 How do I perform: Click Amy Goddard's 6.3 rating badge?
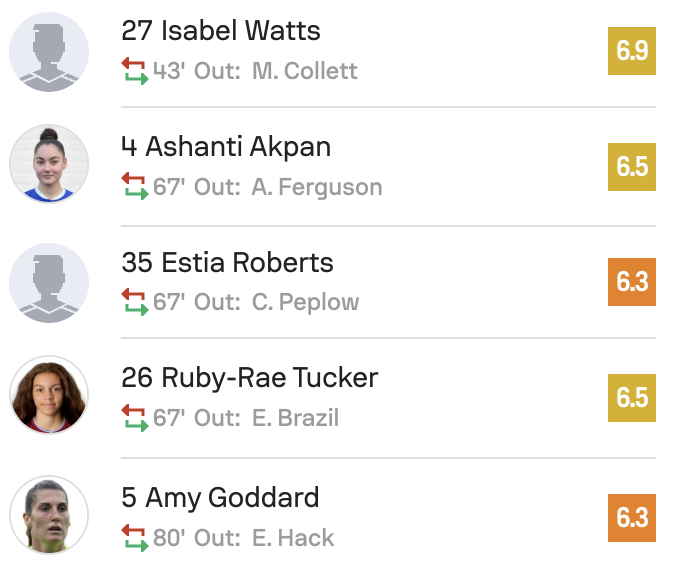(632, 518)
